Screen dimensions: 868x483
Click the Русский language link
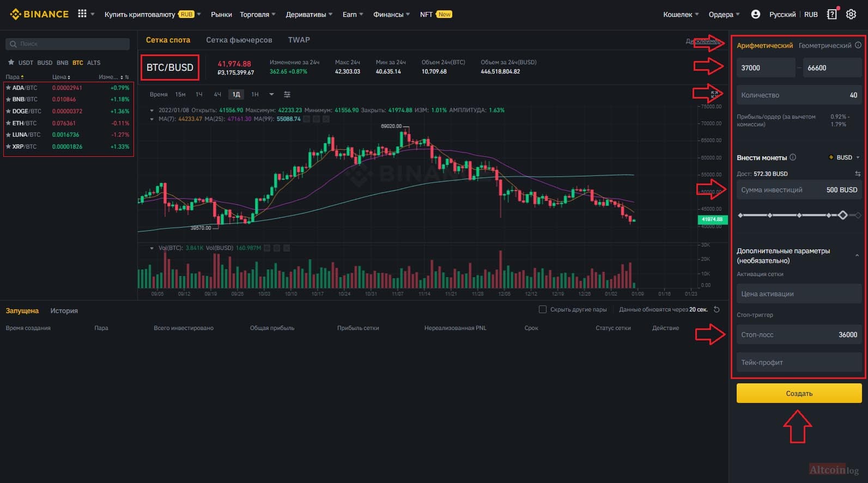tap(782, 14)
